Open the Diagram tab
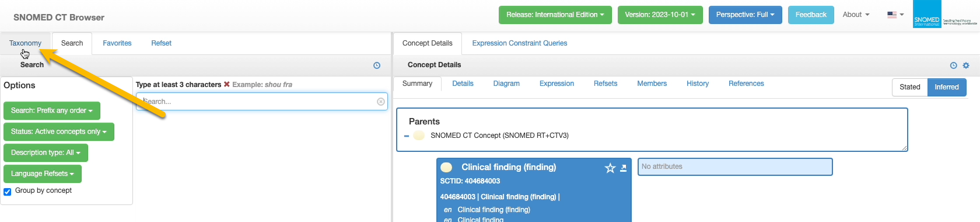 pos(506,84)
